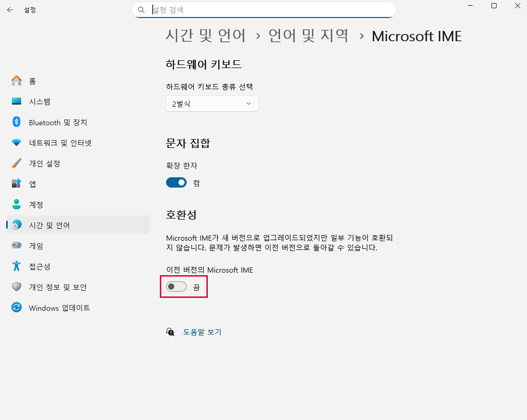Click the 하드웨어 키보드 heading
The image size is (527, 420).
coord(204,64)
